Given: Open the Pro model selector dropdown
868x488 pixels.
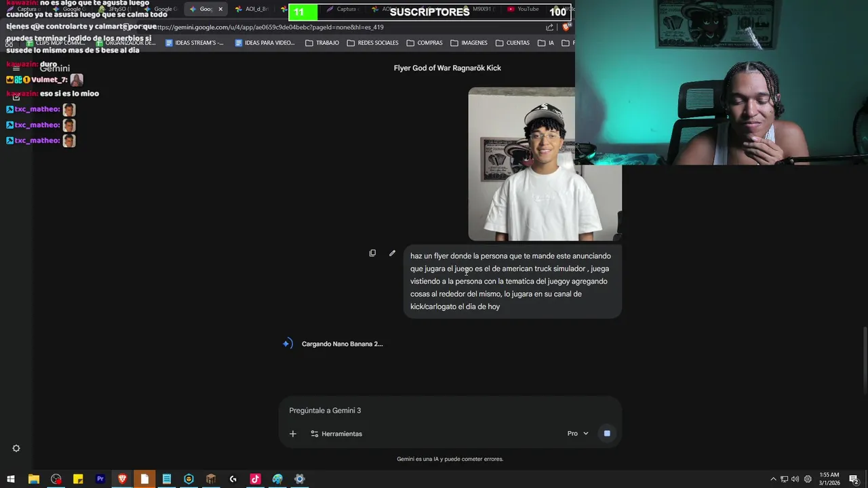Looking at the screenshot, I should pos(578,434).
